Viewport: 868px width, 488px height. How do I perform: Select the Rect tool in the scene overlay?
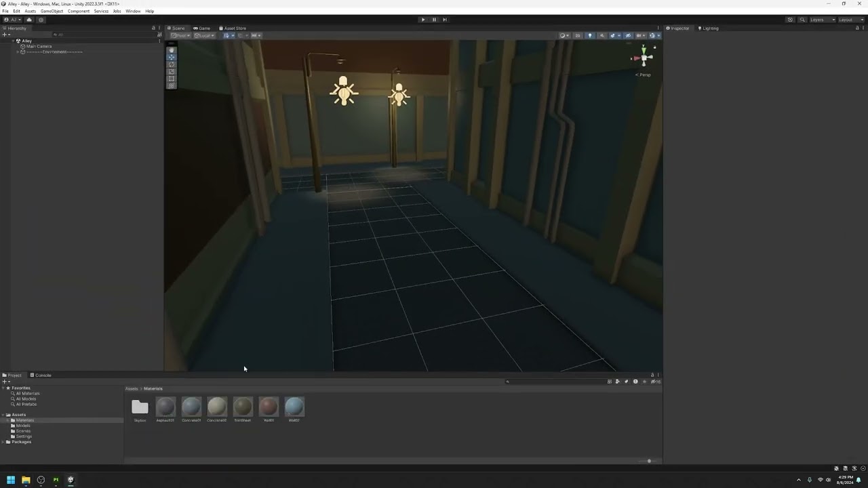(x=172, y=79)
